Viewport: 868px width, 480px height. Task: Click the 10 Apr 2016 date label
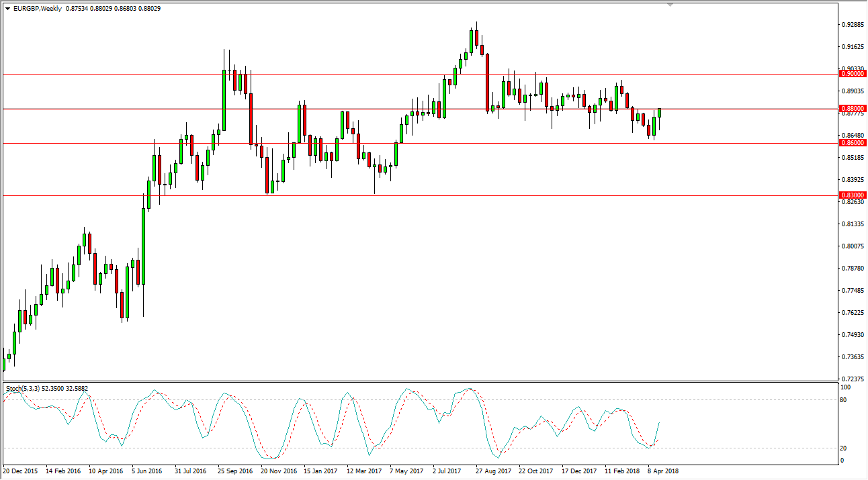click(106, 471)
